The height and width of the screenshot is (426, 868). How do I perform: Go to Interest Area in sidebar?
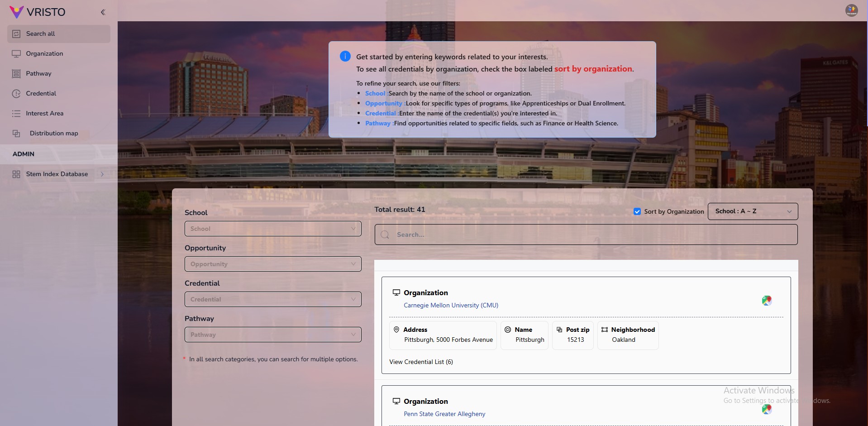[x=59, y=114]
